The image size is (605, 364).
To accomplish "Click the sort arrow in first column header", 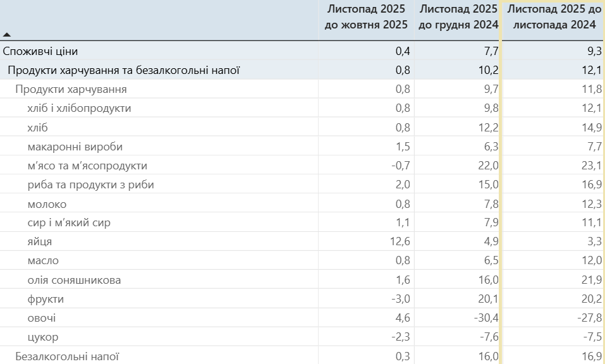I will pyautogui.click(x=6, y=34).
